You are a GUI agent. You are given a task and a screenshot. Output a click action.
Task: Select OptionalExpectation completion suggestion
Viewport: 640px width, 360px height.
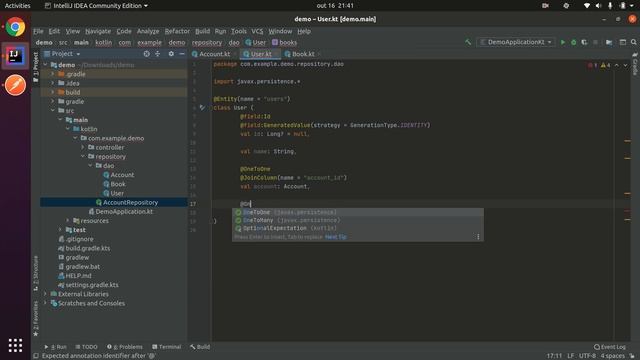point(358,229)
